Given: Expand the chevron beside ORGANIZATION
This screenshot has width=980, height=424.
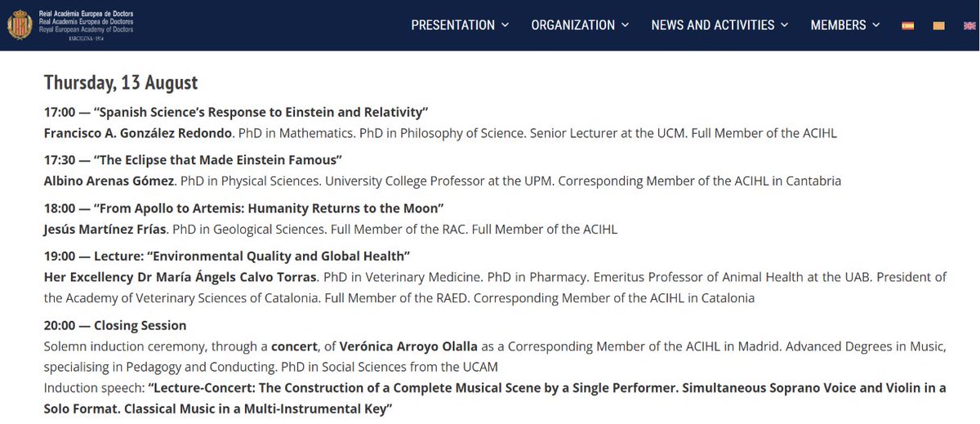Looking at the screenshot, I should 625,25.
